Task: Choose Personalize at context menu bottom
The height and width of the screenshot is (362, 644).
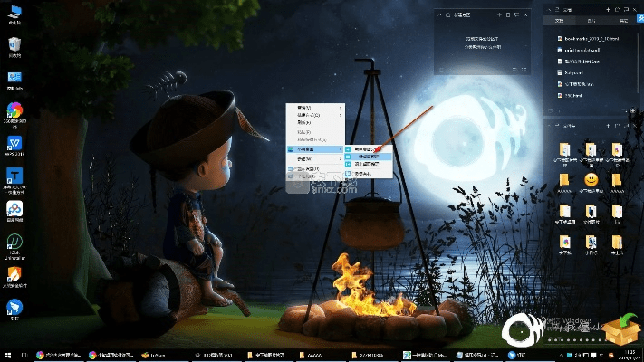Action: 314,176
